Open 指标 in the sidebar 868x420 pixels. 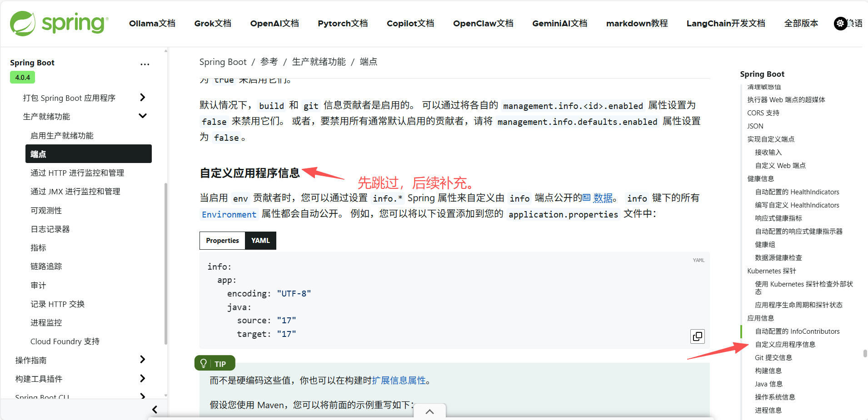pyautogui.click(x=38, y=248)
